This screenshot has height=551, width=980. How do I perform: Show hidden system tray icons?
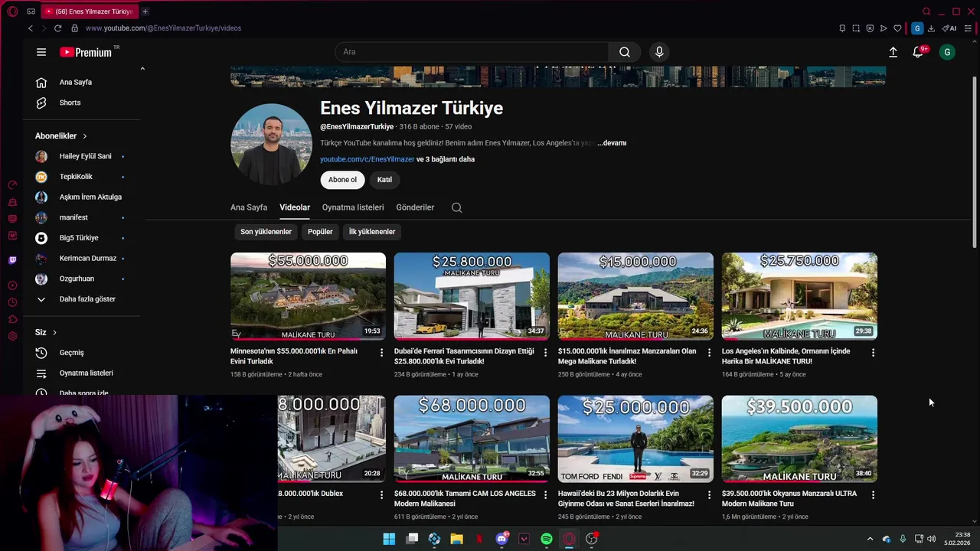[x=870, y=539]
